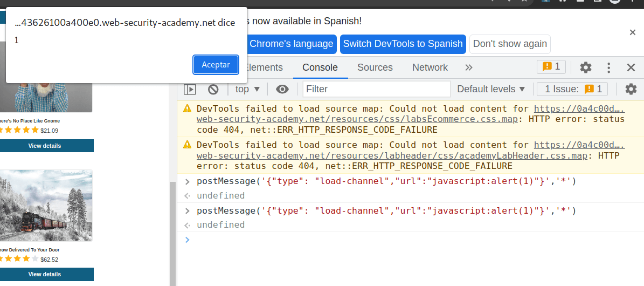Show more DevTools tabs chevron
Viewport: 644px width, 286px height.
click(469, 67)
